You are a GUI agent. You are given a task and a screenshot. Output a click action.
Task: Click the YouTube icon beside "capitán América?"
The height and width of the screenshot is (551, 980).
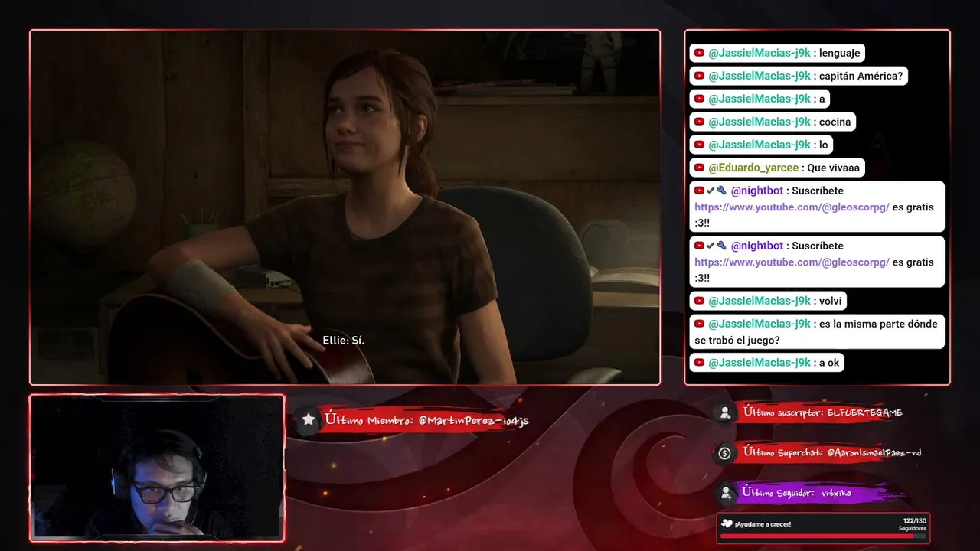click(699, 76)
